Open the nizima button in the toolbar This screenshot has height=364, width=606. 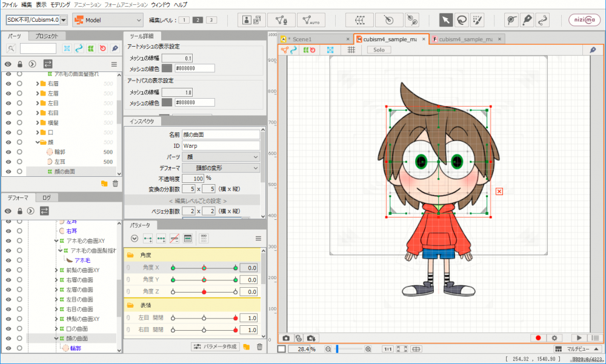tap(584, 20)
